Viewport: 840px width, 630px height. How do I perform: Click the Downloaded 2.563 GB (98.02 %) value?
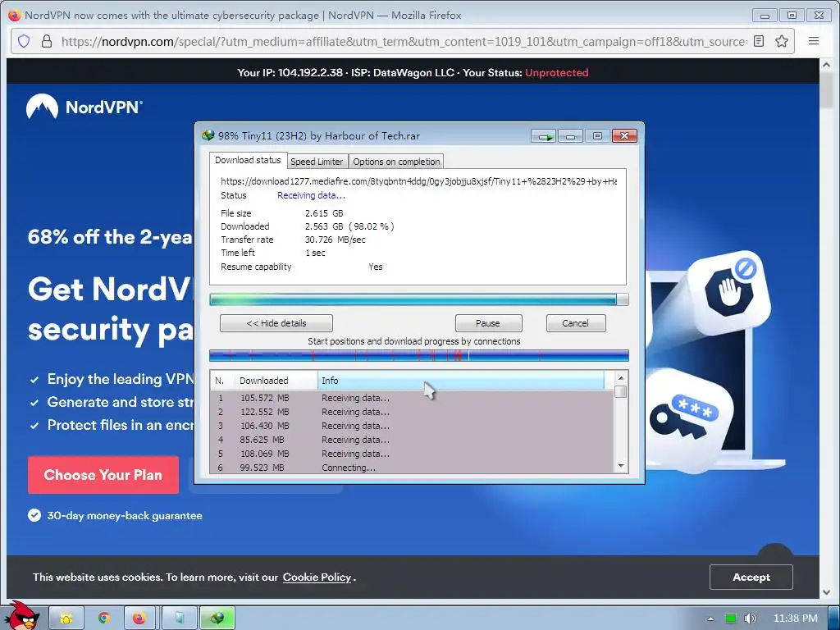click(349, 226)
